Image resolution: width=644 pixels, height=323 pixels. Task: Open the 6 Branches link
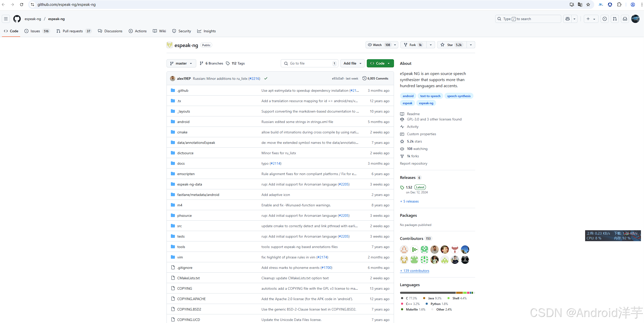[x=211, y=63]
